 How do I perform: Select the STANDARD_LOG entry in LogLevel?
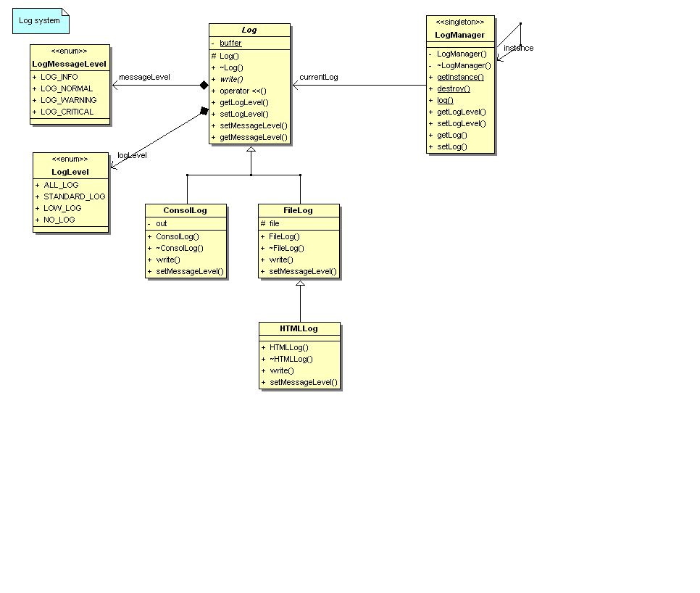[74, 196]
